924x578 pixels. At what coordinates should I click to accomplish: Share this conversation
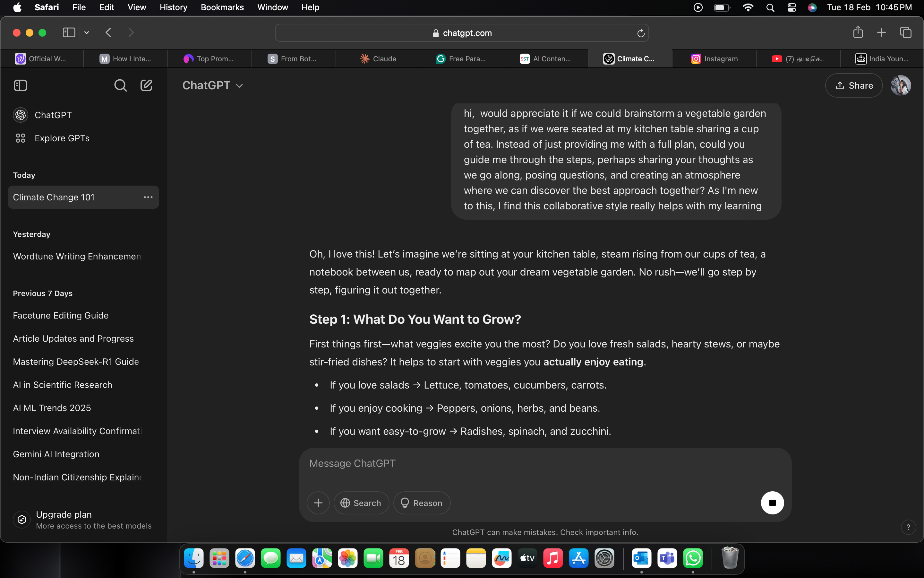[x=854, y=85]
